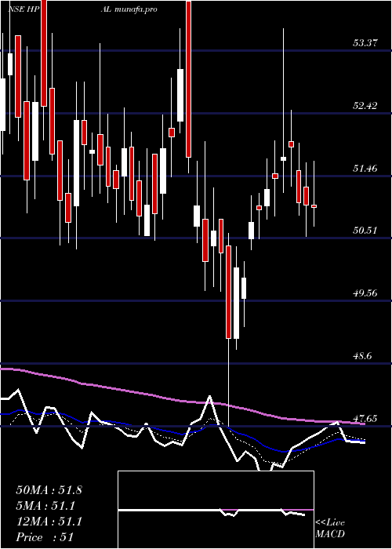Click the 5MA : 51.1 readout

(45, 506)
